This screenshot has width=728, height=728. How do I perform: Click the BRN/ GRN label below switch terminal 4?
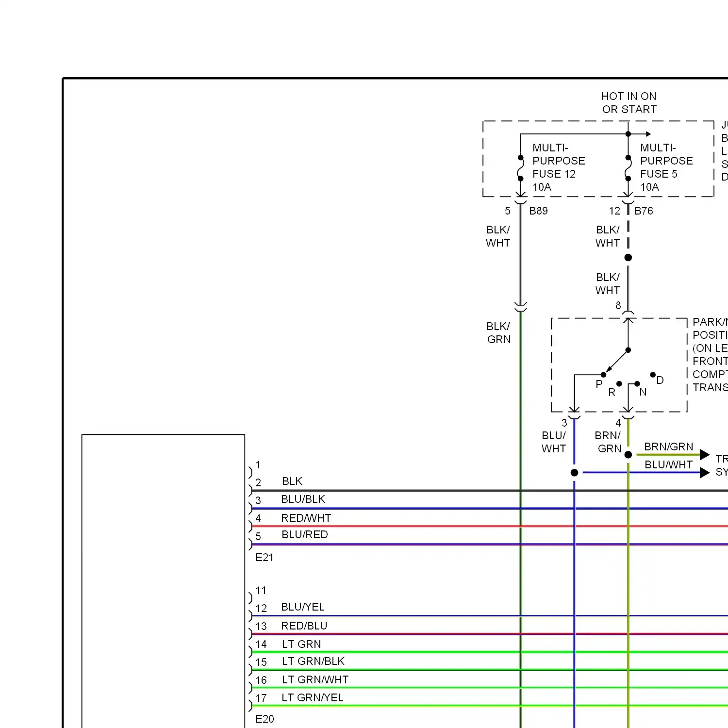pos(608,442)
